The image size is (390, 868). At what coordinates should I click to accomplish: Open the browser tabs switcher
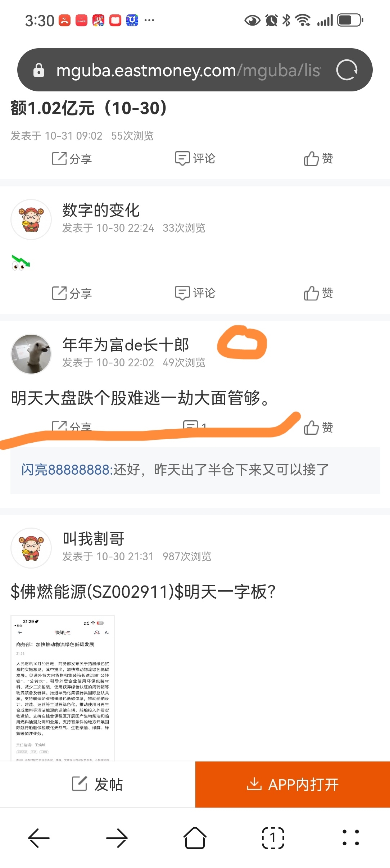[x=273, y=838]
